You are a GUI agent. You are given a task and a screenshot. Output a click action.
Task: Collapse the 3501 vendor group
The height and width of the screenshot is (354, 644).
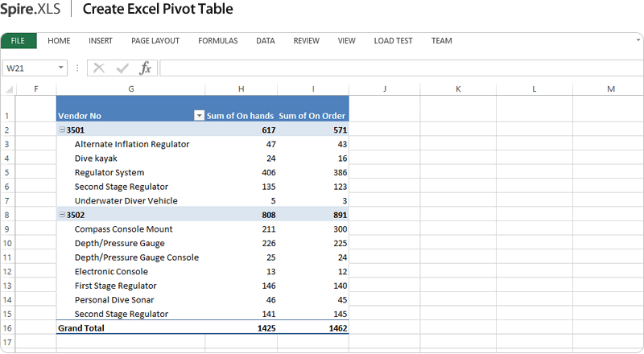point(61,130)
